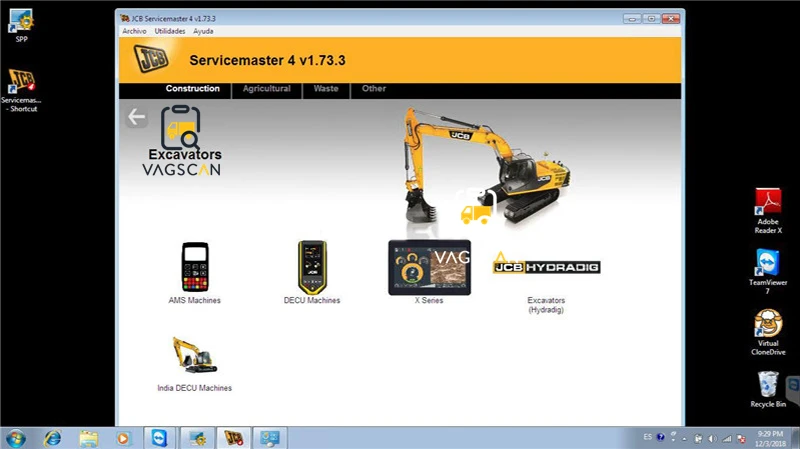
Task: Click the DECU Machines label
Action: coord(312,301)
